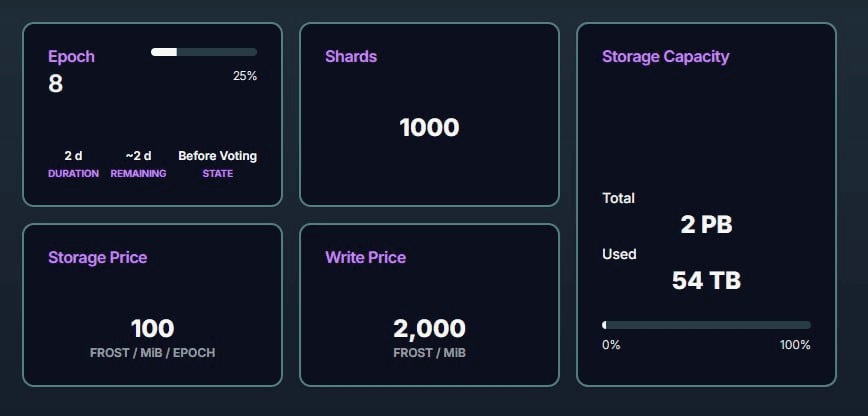
Task: Select the 1000 shards value
Action: click(x=429, y=128)
